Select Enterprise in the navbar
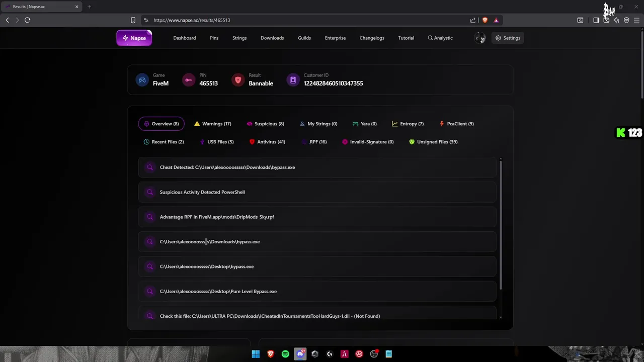The image size is (644, 362). click(x=335, y=38)
